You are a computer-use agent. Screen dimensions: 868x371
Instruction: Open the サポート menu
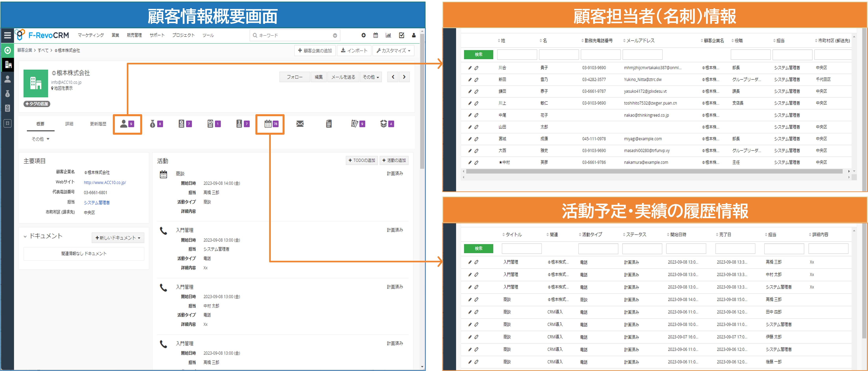[x=157, y=35]
